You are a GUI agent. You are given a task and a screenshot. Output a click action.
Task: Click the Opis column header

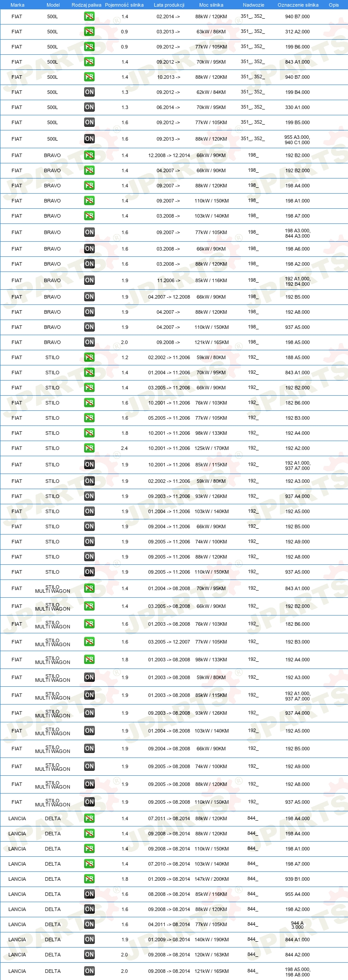click(x=334, y=5)
